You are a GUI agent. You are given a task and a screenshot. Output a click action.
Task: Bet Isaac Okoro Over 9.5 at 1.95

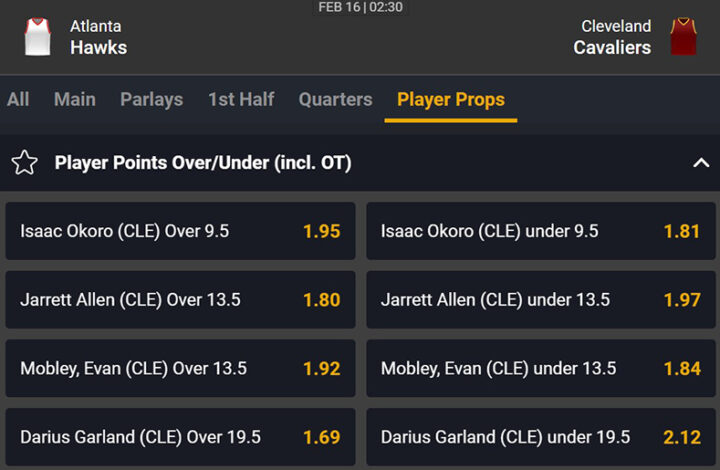click(x=180, y=231)
